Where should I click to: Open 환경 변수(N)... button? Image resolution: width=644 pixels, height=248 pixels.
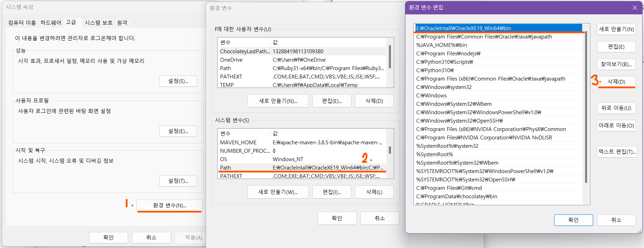170,205
